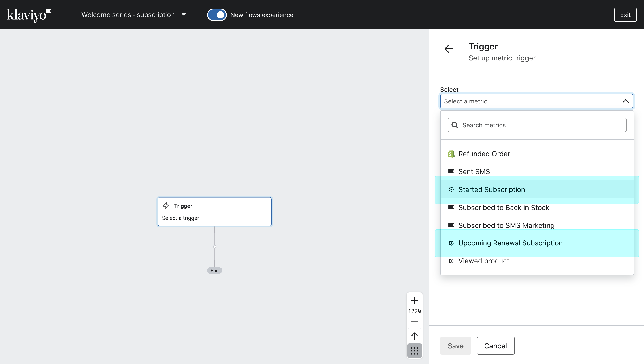
Task: Select Subscribed to Back in Stock
Action: coord(537,208)
